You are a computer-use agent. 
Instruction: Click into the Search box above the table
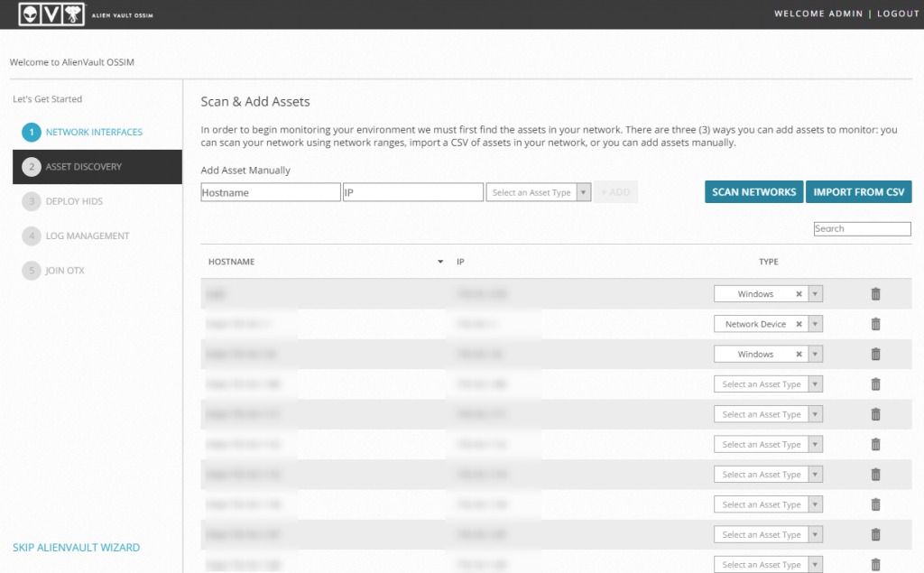(x=862, y=228)
